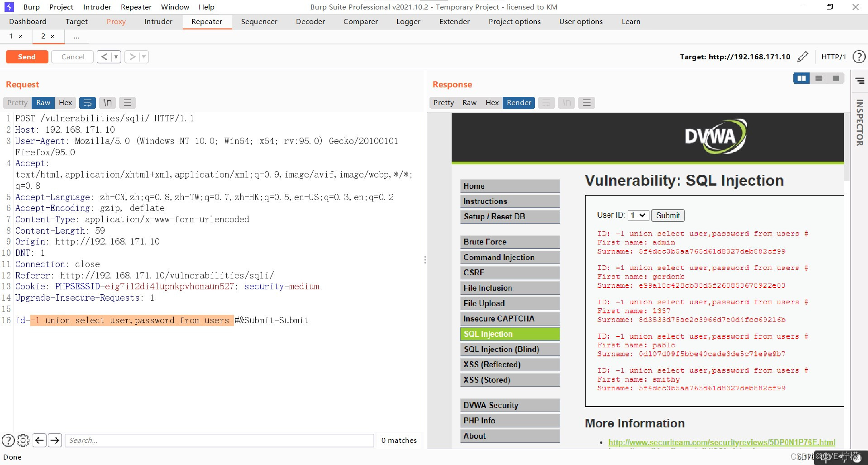Click the response pane vertical scrollbar
The image size is (868, 465).
point(847,147)
